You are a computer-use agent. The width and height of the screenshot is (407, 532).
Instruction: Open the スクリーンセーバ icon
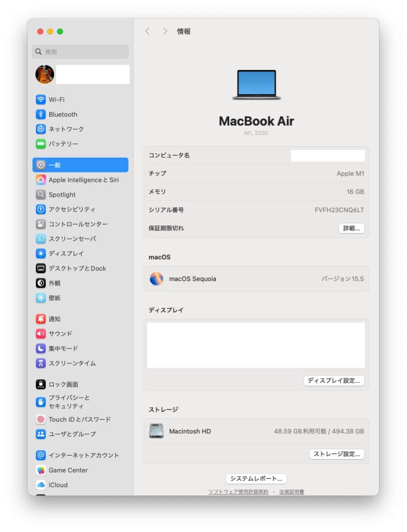click(x=41, y=239)
